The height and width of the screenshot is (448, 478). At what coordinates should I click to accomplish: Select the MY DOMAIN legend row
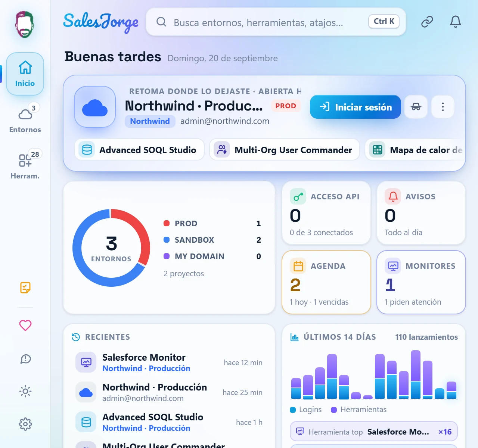click(212, 256)
